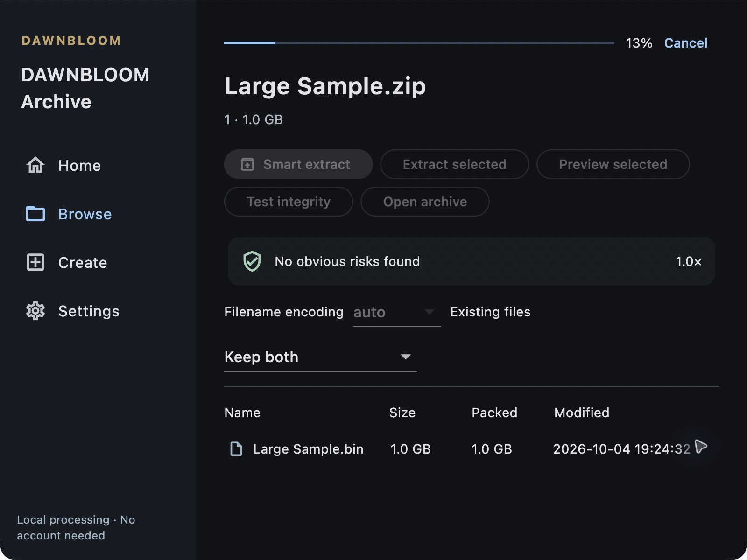Click the Settings gear icon

35,311
